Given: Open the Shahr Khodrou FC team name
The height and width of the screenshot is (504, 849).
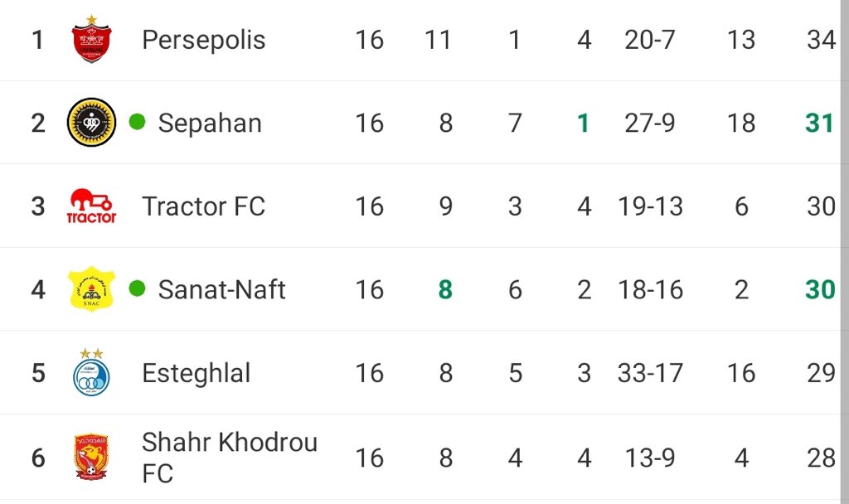Looking at the screenshot, I should (230, 458).
